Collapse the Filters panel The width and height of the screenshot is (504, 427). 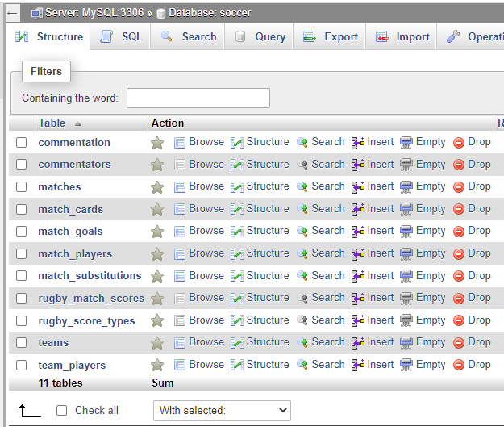(46, 72)
